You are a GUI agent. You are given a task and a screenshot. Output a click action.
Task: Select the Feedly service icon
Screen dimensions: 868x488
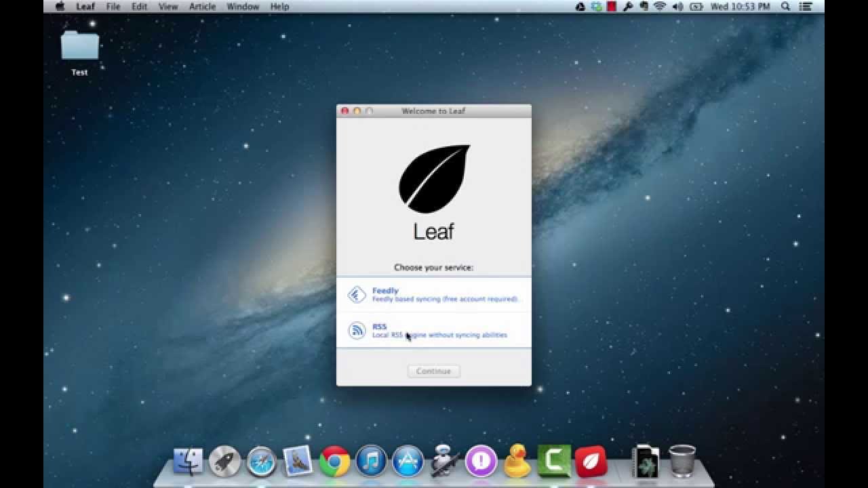pyautogui.click(x=357, y=294)
